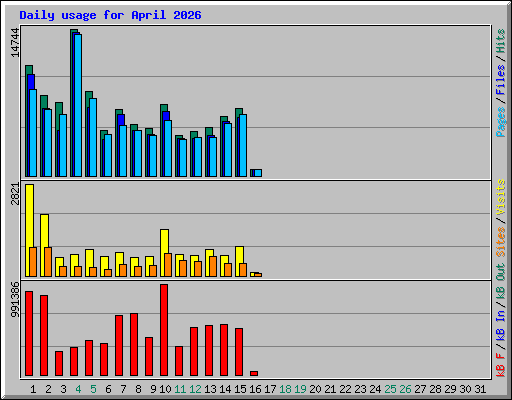The image size is (512, 400).
Task: Click the 'Pages' legend label
Action: coord(501,122)
